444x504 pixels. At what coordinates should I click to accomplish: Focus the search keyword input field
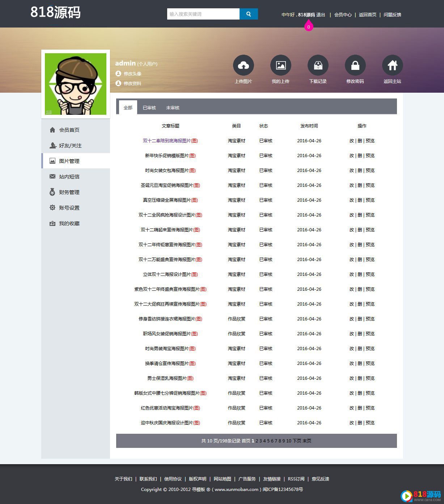(203, 14)
